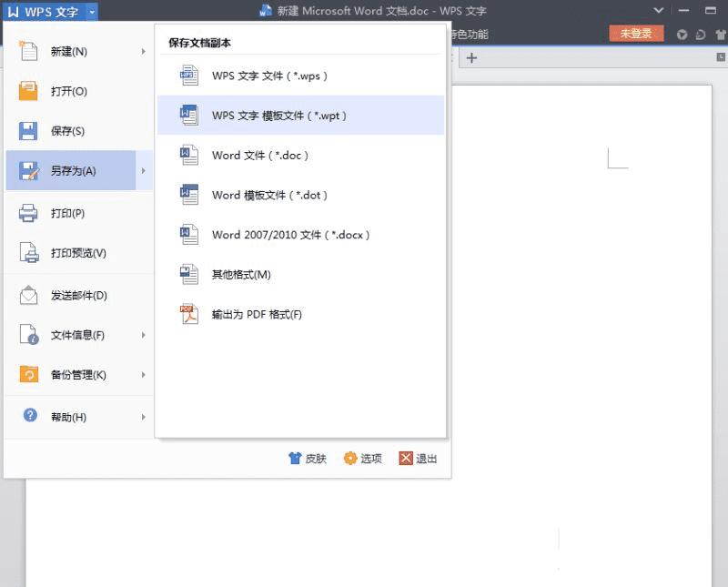Click the refresh-like icon in top-right toolbar
Screen dimensions: 728x587
click(701, 35)
